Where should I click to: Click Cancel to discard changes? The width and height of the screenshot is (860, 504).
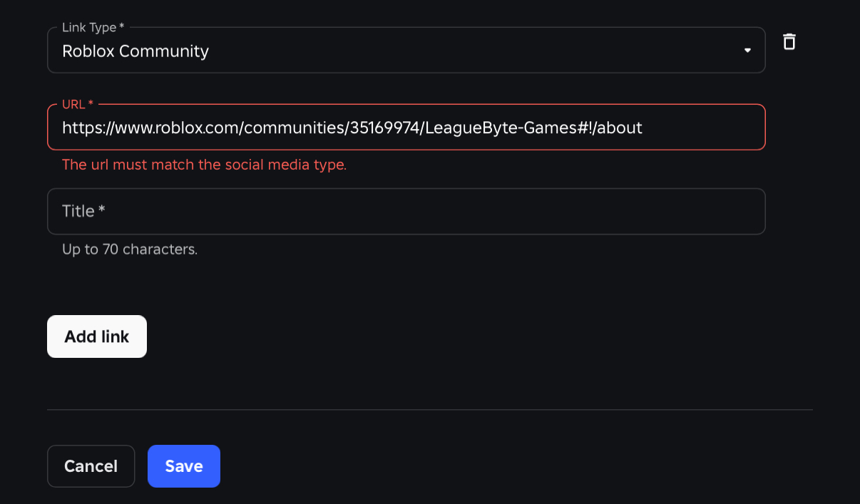click(91, 466)
